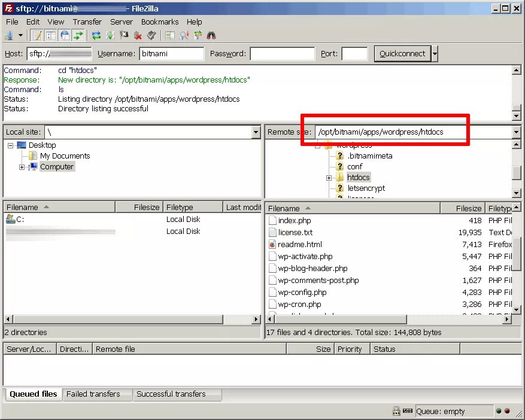525x420 pixels.
Task: Sort remote files by Filename column
Action: [x=353, y=208]
